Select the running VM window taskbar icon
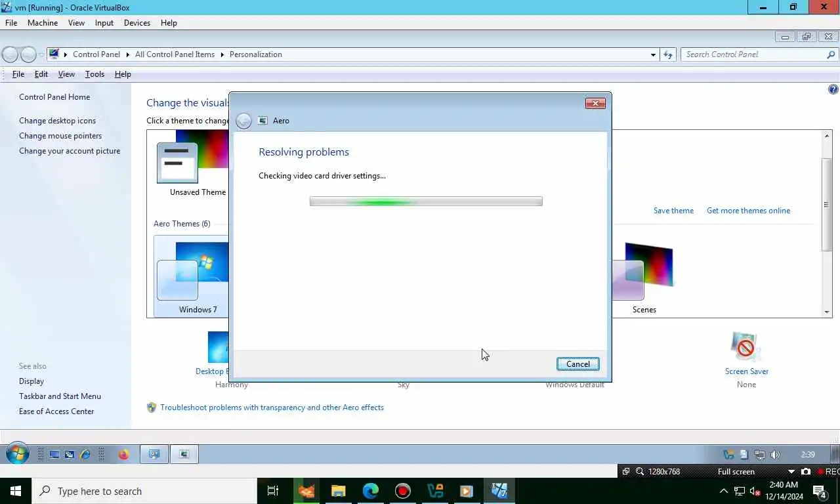Screen dimensions: 840x504 pos(499,491)
